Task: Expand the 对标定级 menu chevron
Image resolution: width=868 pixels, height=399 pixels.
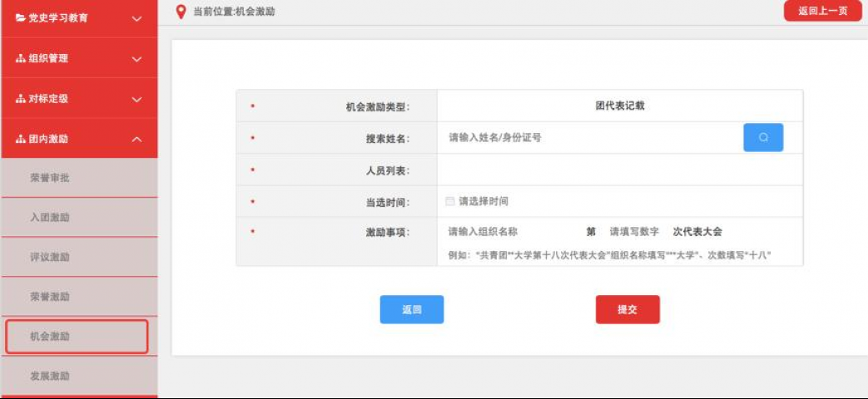Action: [137, 99]
